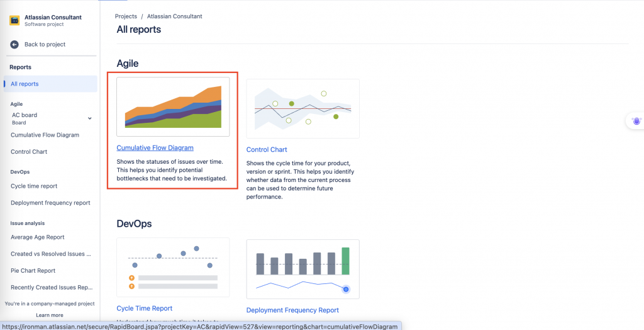The height and width of the screenshot is (330, 644).
Task: Open the Cumulative Flow Diagram card link
Action: click(155, 148)
